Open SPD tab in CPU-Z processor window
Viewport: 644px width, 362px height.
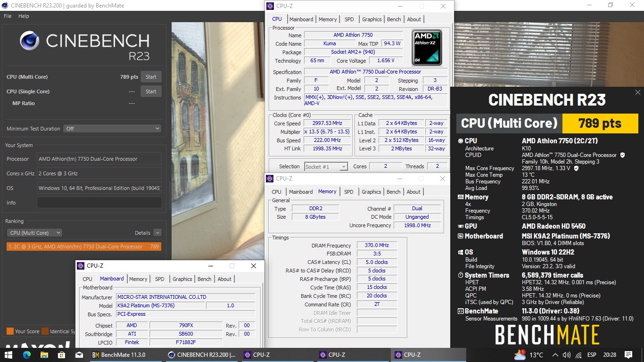click(x=349, y=19)
